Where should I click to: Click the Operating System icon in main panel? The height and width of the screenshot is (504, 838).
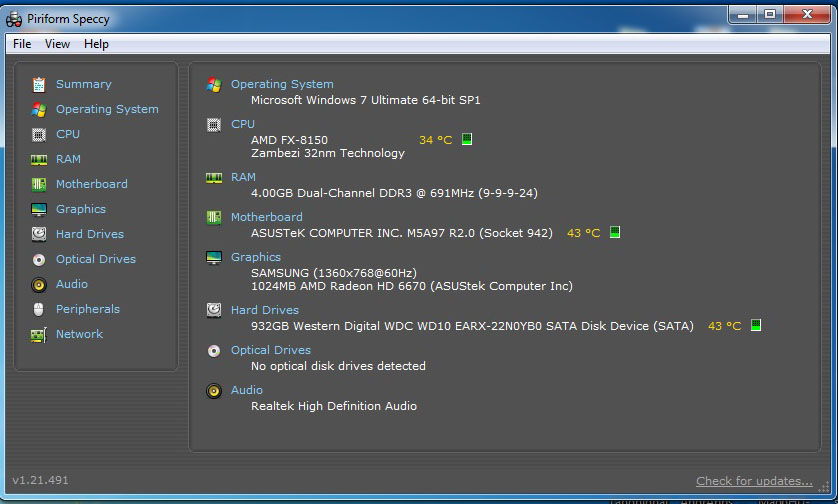[214, 84]
